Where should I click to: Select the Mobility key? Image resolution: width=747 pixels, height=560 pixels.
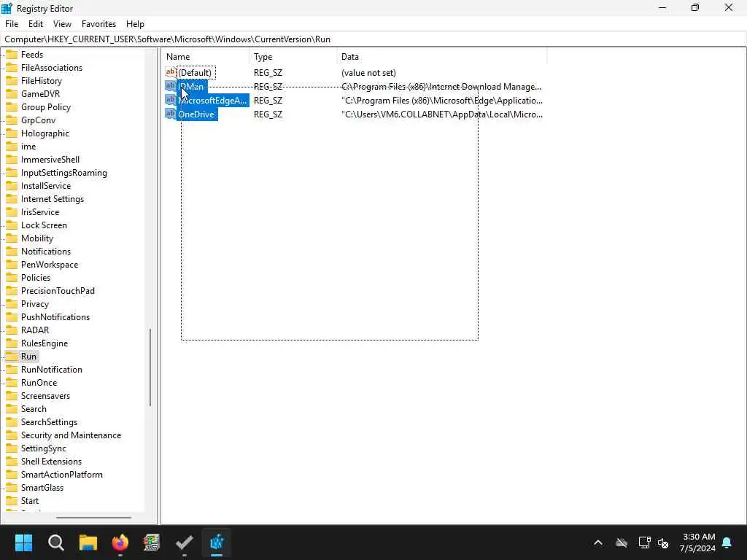point(37,238)
